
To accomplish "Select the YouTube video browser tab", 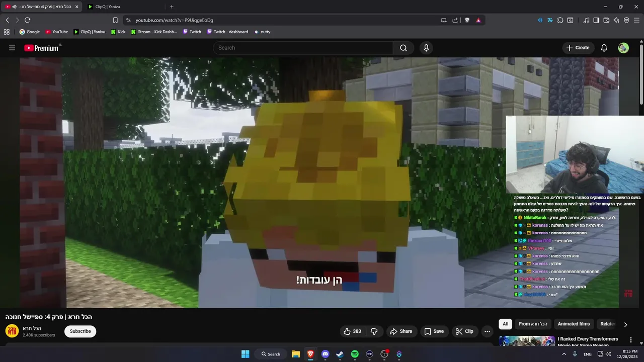I will tap(41, 7).
